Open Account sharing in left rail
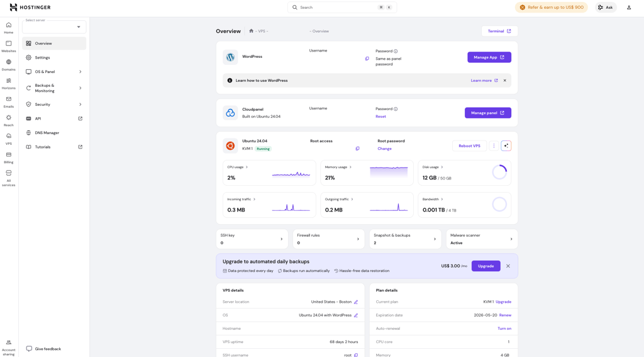The height and width of the screenshot is (357, 644). pos(9,348)
